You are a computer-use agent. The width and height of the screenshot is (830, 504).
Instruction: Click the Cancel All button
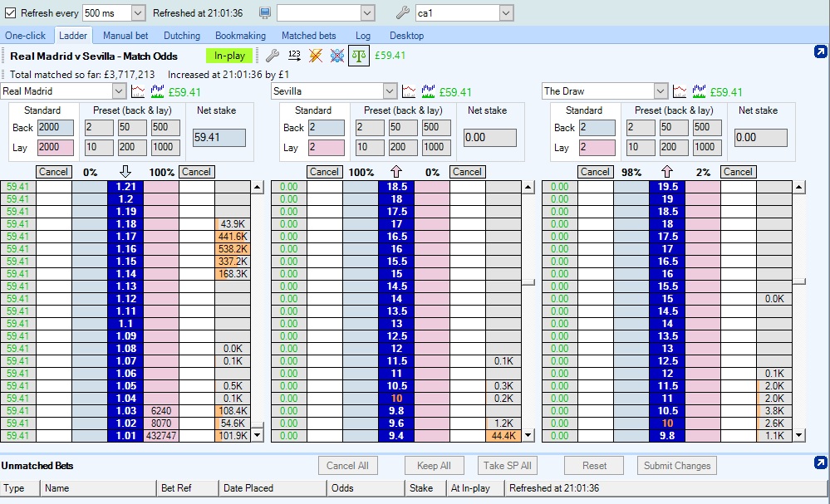click(x=347, y=465)
